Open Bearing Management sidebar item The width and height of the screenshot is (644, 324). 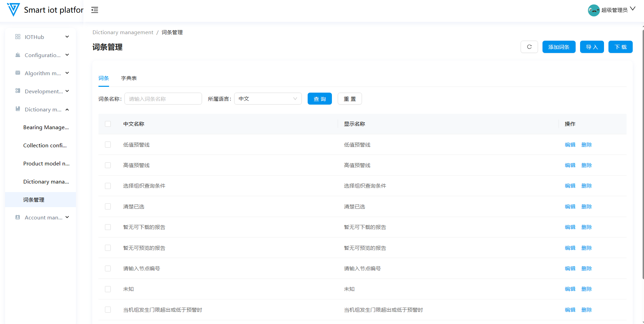coord(46,127)
